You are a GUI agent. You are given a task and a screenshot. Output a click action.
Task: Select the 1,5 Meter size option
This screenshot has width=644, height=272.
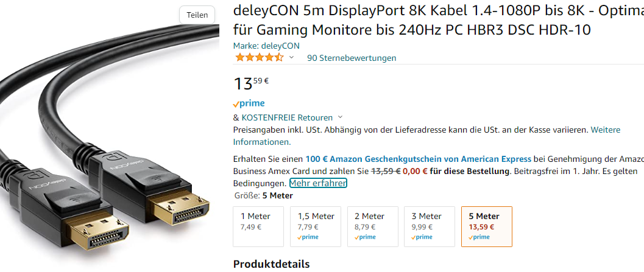coord(316,226)
